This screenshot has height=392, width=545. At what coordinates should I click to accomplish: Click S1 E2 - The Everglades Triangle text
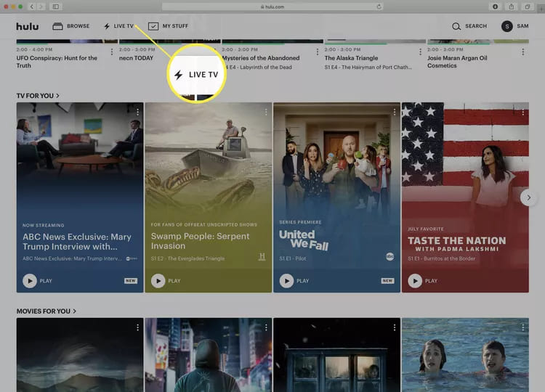[187, 258]
